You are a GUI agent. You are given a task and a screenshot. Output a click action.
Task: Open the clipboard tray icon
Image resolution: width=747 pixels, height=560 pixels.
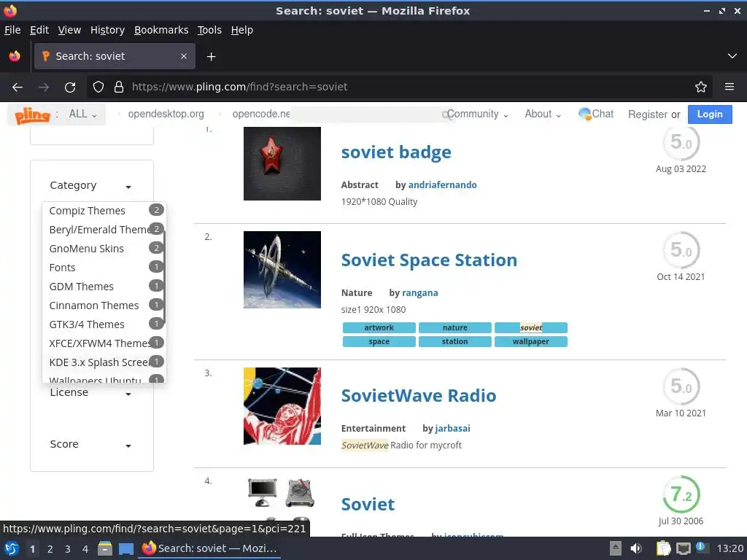[663, 548]
